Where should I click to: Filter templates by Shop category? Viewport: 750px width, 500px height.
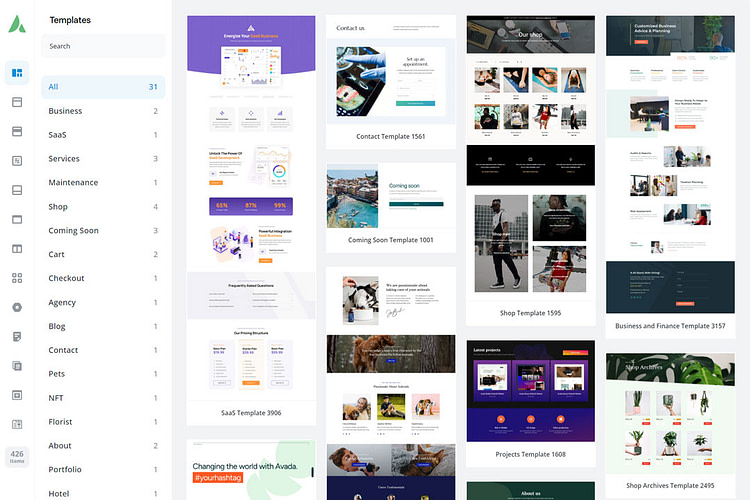103,206
